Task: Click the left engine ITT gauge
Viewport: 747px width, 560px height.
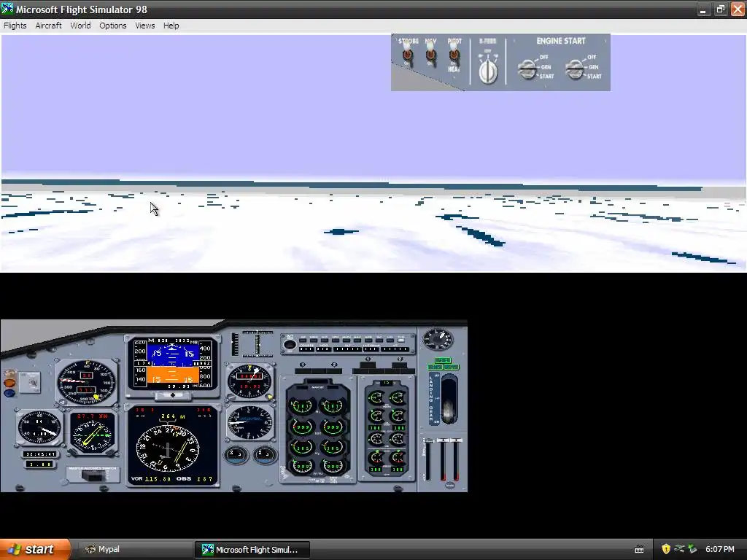Action: pos(303,427)
